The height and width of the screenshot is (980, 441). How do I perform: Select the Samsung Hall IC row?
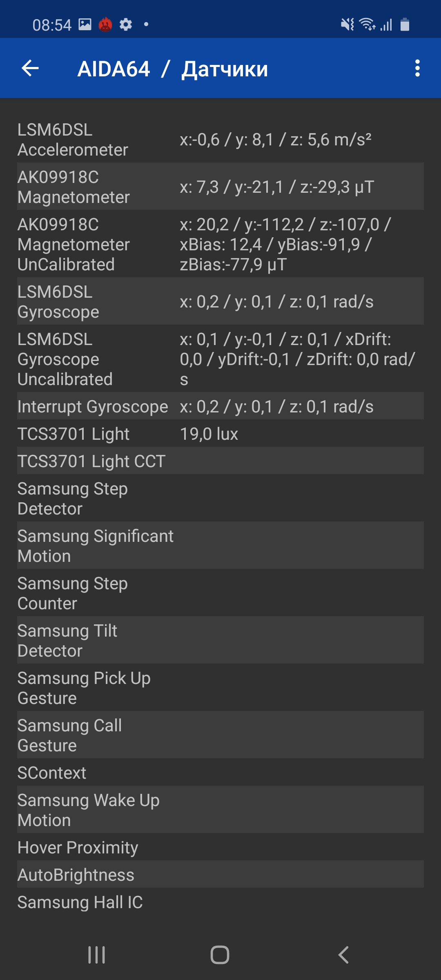(220, 902)
